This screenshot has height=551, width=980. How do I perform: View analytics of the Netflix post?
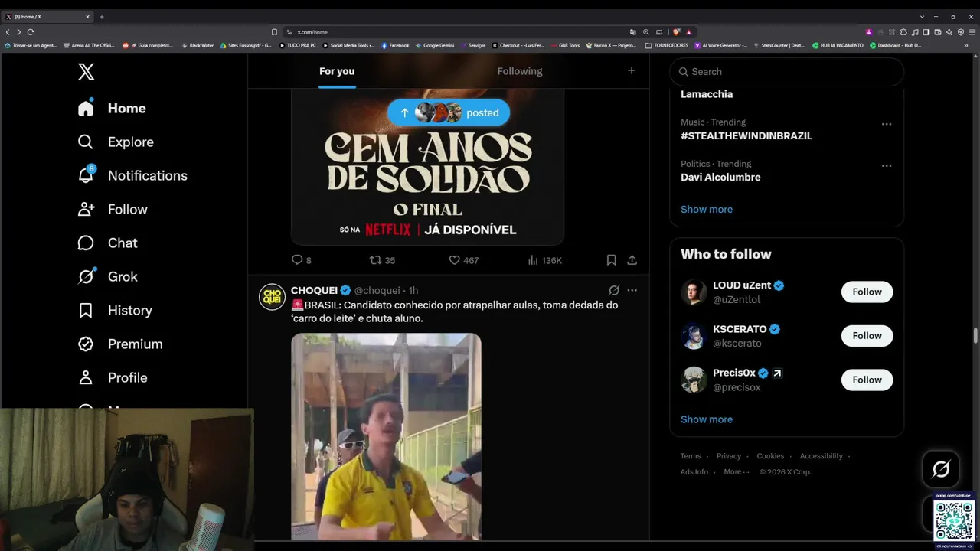point(545,260)
